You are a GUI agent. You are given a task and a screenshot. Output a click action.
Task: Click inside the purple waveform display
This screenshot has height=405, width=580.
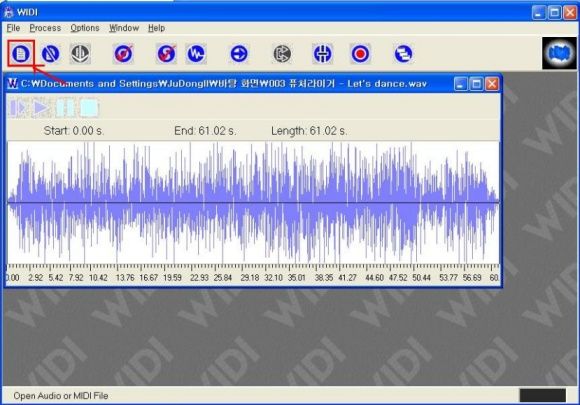[253, 202]
